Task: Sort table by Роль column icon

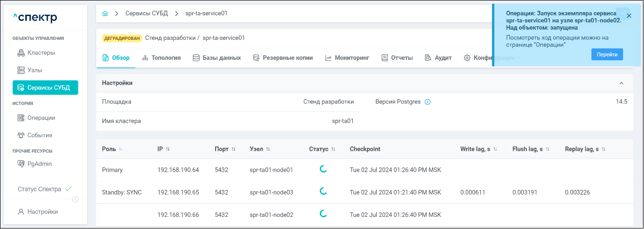Action: point(121,149)
